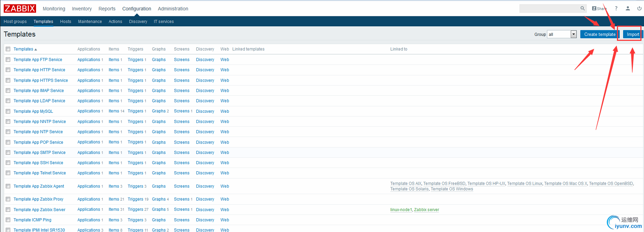Click the Import button

pos(633,34)
